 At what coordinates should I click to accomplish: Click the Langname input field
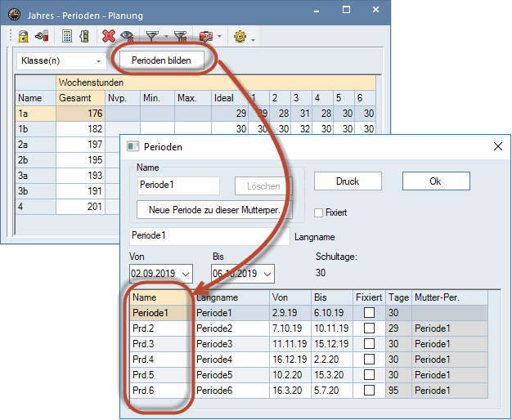point(209,236)
